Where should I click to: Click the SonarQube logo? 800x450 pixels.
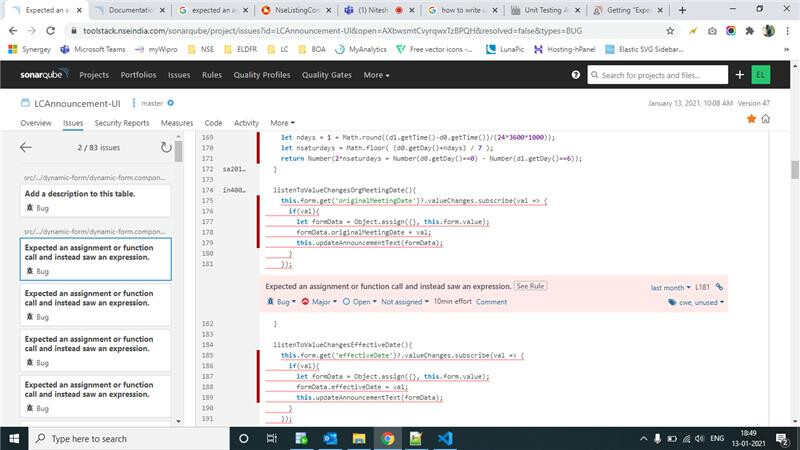coord(44,74)
